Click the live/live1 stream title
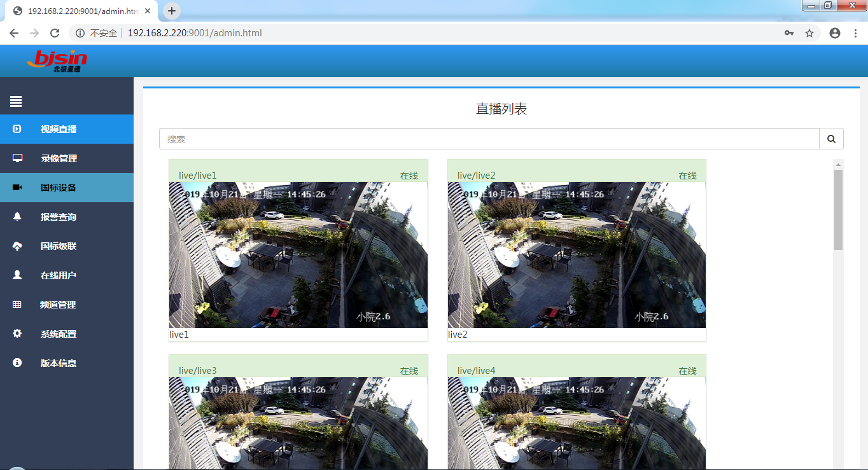Image resolution: width=868 pixels, height=470 pixels. pyautogui.click(x=198, y=176)
